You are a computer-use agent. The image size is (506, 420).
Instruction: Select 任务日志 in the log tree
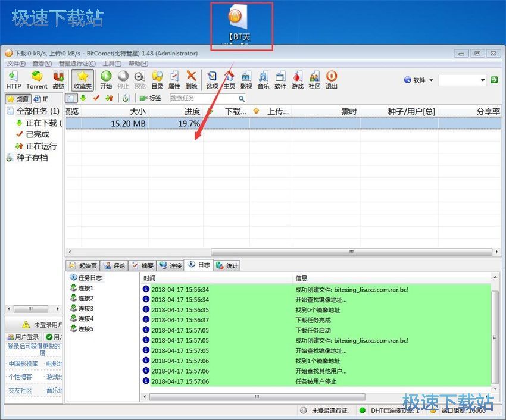click(x=86, y=277)
